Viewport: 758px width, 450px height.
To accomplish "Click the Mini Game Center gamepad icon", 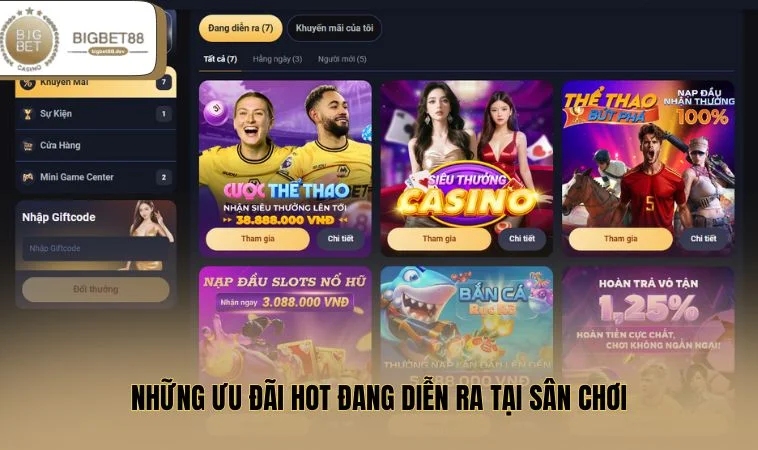I will click(28, 177).
